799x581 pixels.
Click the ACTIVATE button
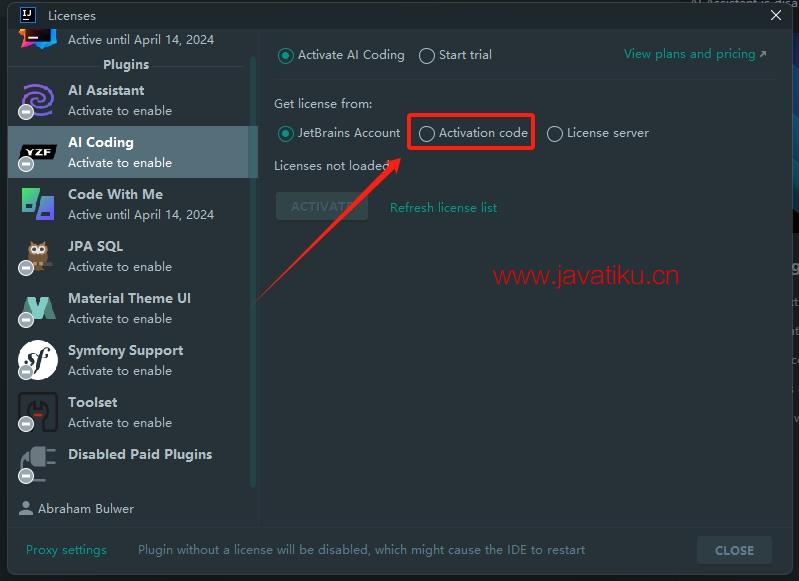pyautogui.click(x=322, y=206)
